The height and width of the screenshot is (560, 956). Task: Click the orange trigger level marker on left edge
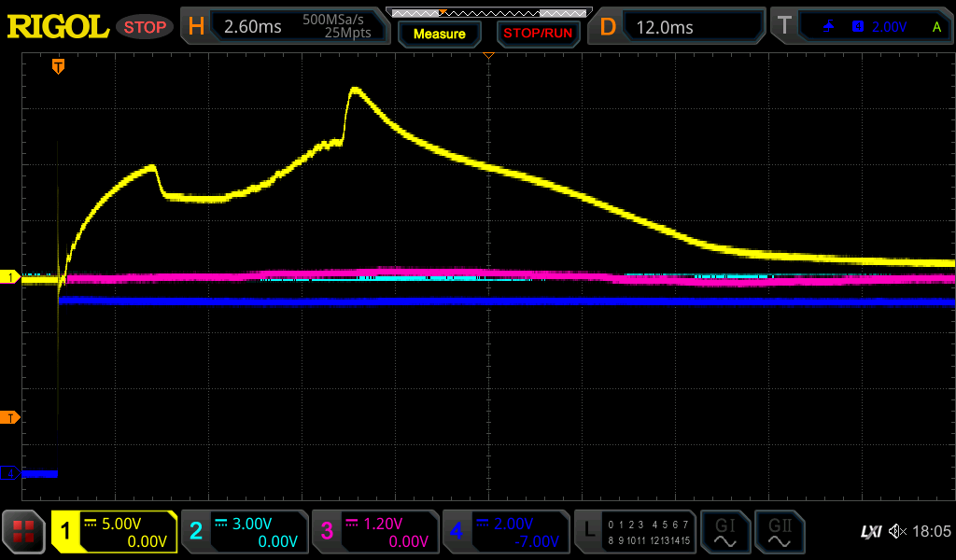pos(10,417)
